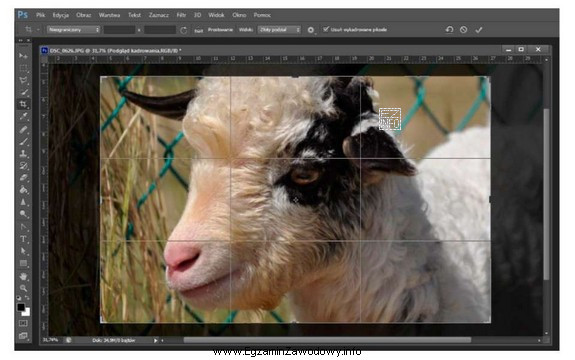
Task: Select the background white color swatch
Action: (x=26, y=312)
